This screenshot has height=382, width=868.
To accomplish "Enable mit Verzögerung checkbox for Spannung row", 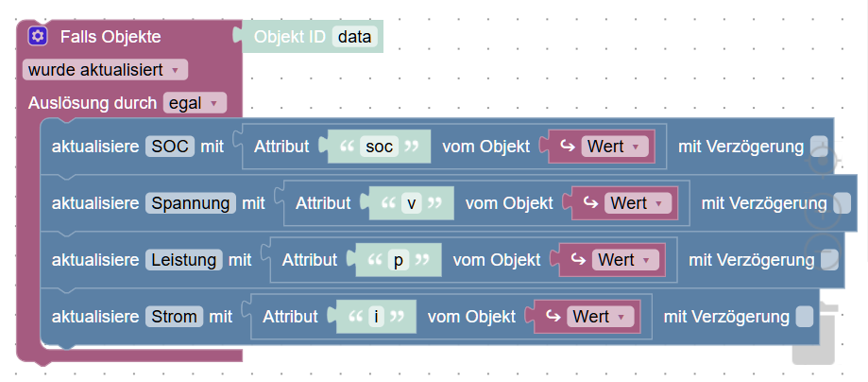I will pos(842,203).
